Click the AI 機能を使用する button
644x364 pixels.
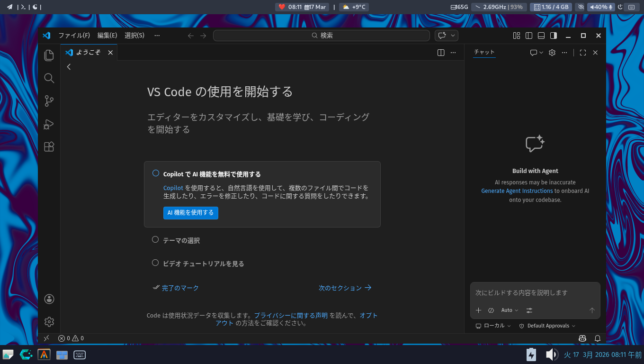[x=191, y=213]
